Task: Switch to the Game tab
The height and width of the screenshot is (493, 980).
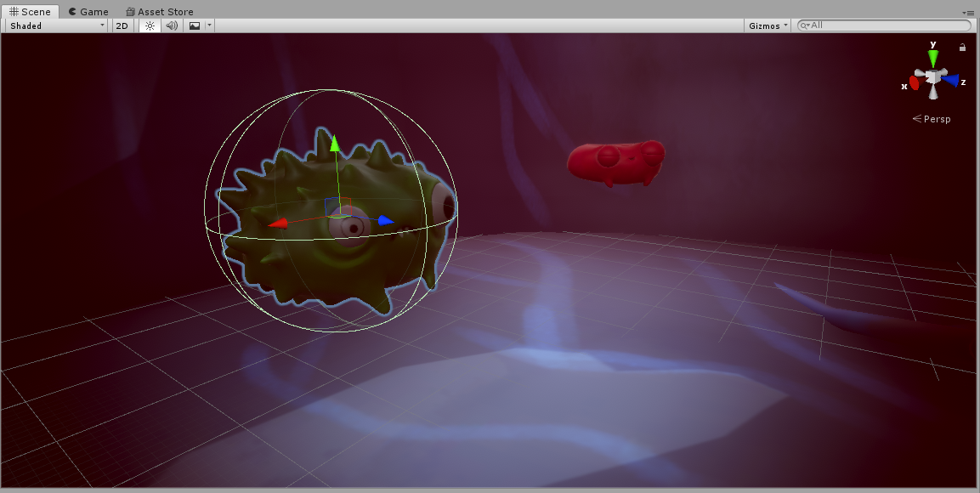Action: [88, 11]
